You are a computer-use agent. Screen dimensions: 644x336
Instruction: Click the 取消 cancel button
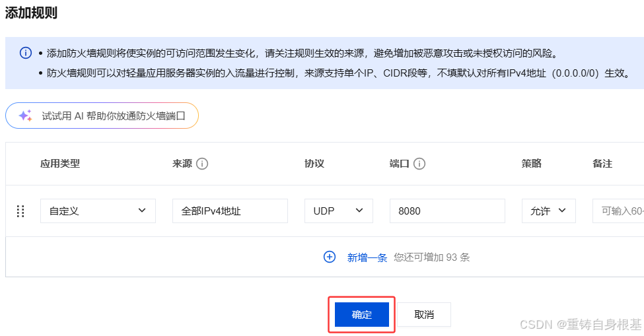click(424, 315)
